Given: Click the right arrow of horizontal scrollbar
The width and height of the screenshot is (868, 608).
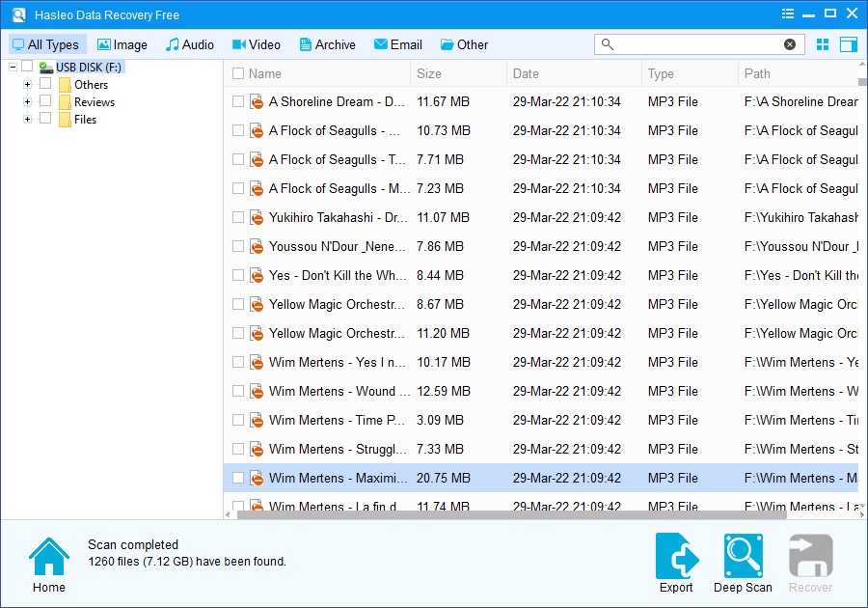Looking at the screenshot, I should pos(862,515).
